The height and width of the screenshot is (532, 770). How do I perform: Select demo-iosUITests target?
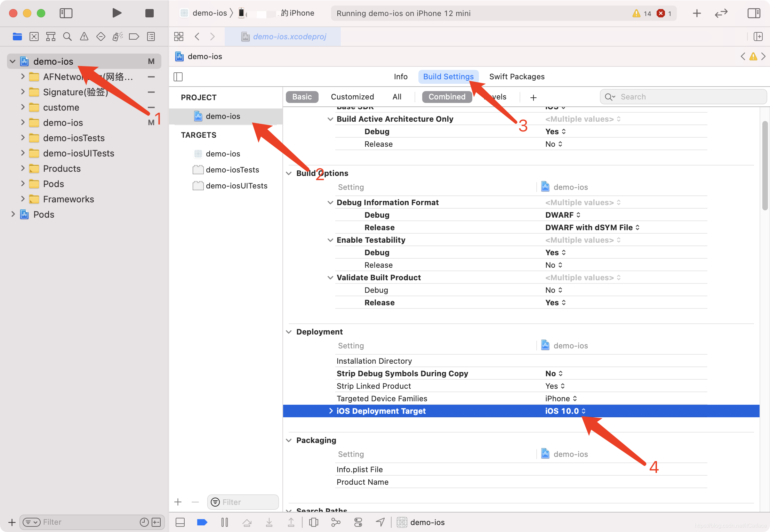pyautogui.click(x=230, y=186)
